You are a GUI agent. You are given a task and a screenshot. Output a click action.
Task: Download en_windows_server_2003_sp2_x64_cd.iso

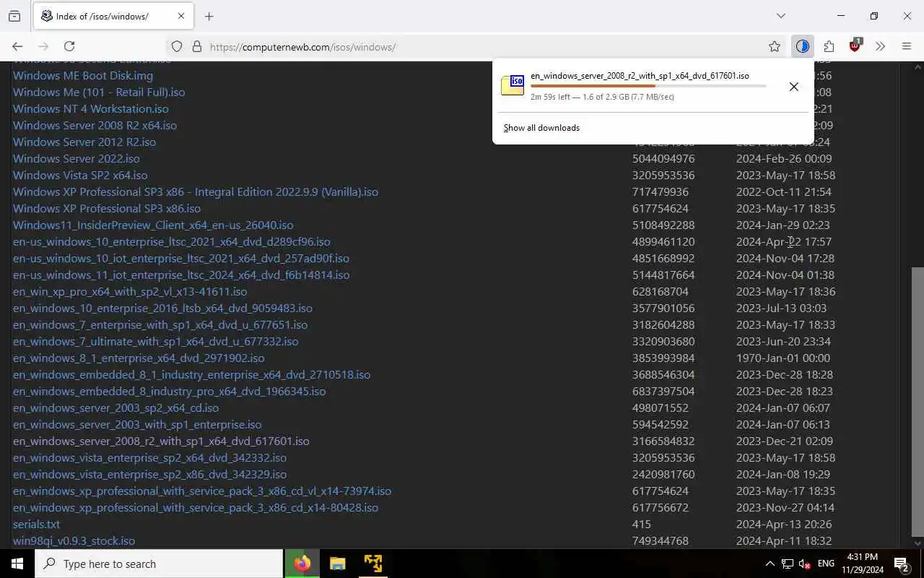pyautogui.click(x=115, y=407)
